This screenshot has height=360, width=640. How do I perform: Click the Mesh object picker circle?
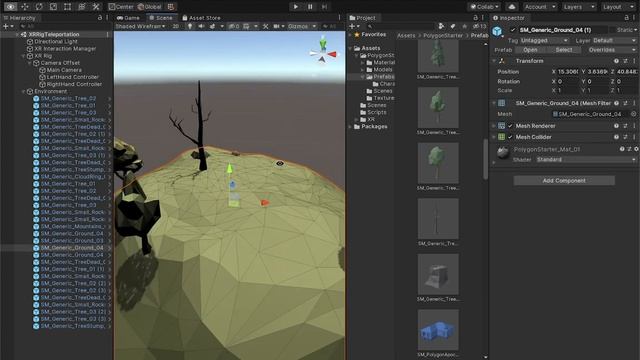click(633, 114)
